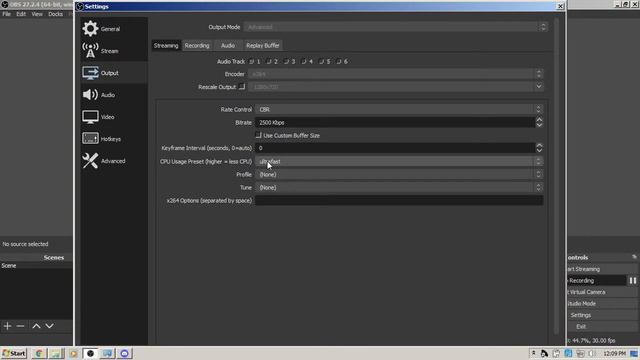640x360 pixels.
Task: Enable Audio Track 5 checkbox
Action: pos(322,62)
